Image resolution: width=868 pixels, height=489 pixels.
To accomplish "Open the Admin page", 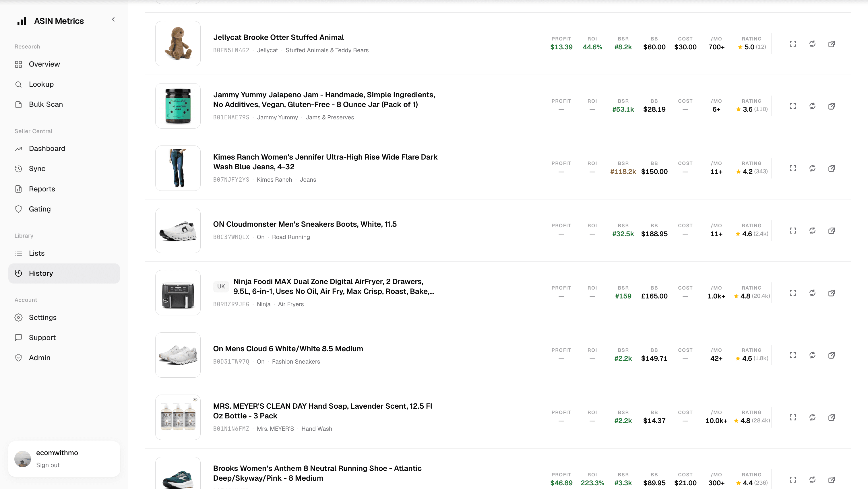I will [64, 358].
